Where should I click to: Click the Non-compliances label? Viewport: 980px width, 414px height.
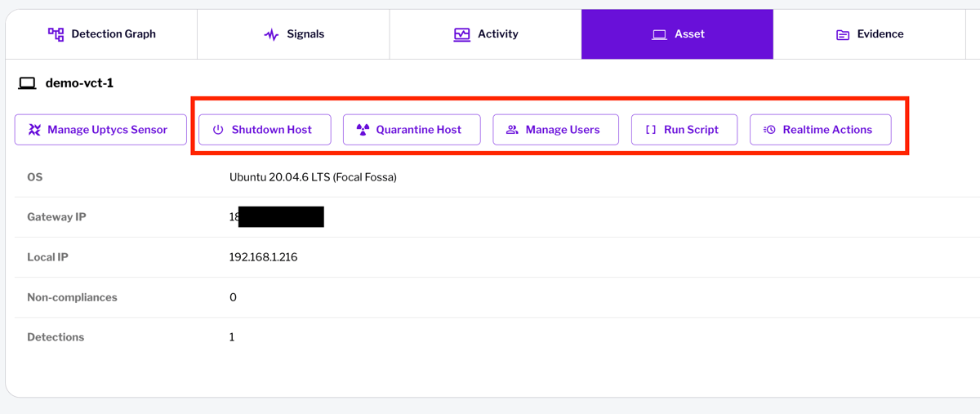[72, 297]
